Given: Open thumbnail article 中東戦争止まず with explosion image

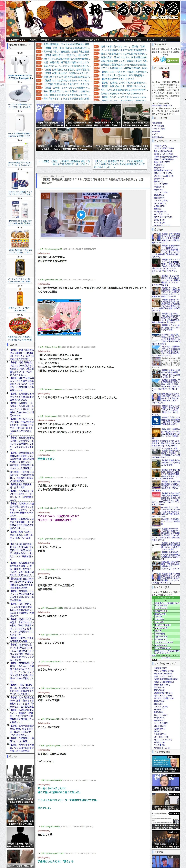Looking at the screenshot, I should (78, 115).
